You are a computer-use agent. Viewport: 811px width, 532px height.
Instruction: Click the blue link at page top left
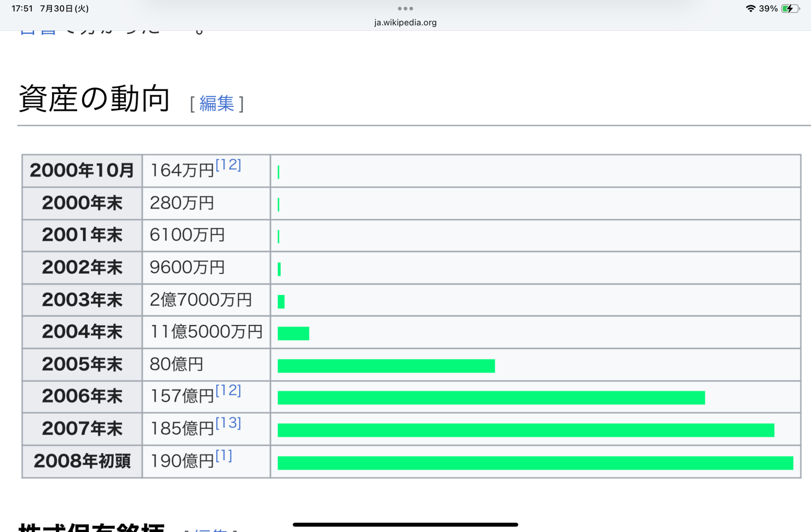tap(37, 32)
